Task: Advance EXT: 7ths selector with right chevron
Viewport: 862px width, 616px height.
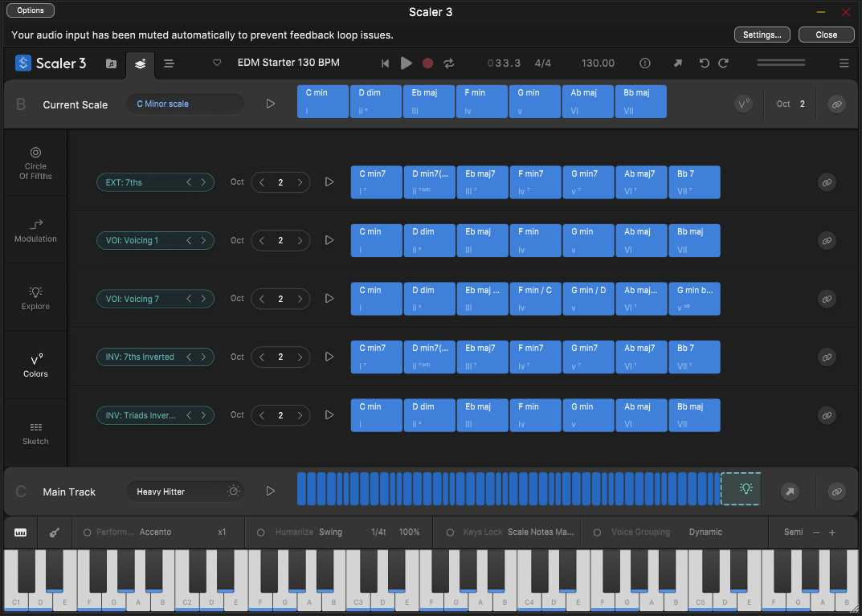Action: (x=203, y=182)
